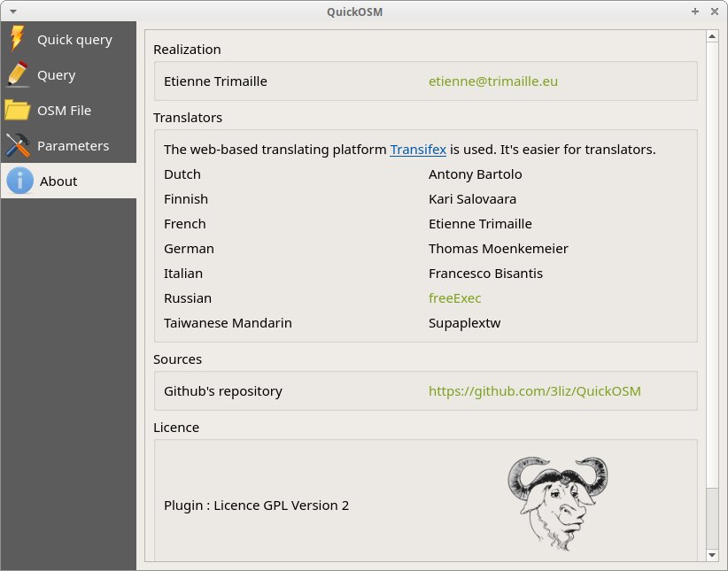Select the About tab
Viewport: 728px width, 571px height.
(68, 181)
